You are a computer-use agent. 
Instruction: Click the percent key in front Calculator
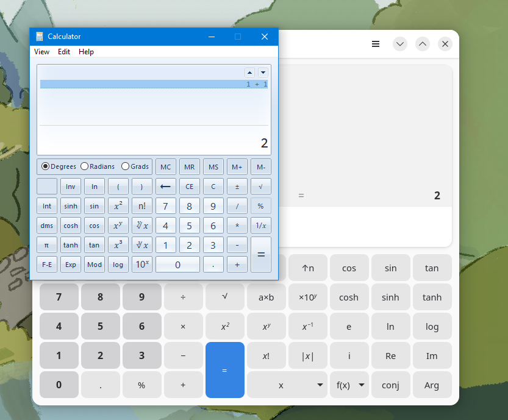[261, 206]
